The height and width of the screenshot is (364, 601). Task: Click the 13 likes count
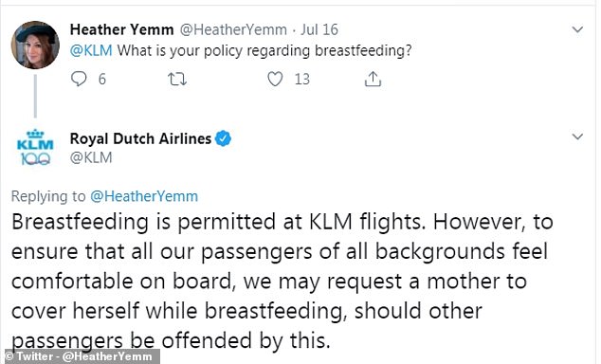point(302,79)
